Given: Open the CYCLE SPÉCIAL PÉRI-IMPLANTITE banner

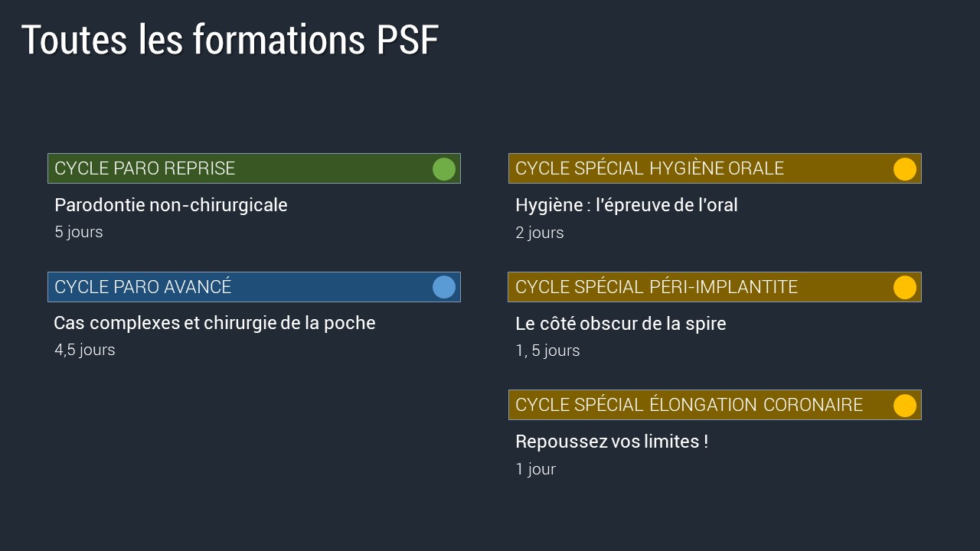Looking at the screenshot, I should click(715, 287).
